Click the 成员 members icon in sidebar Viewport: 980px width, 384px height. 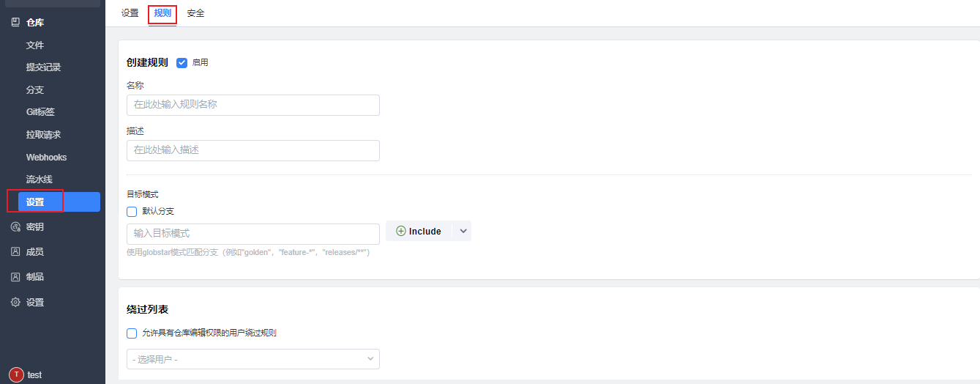(x=15, y=252)
